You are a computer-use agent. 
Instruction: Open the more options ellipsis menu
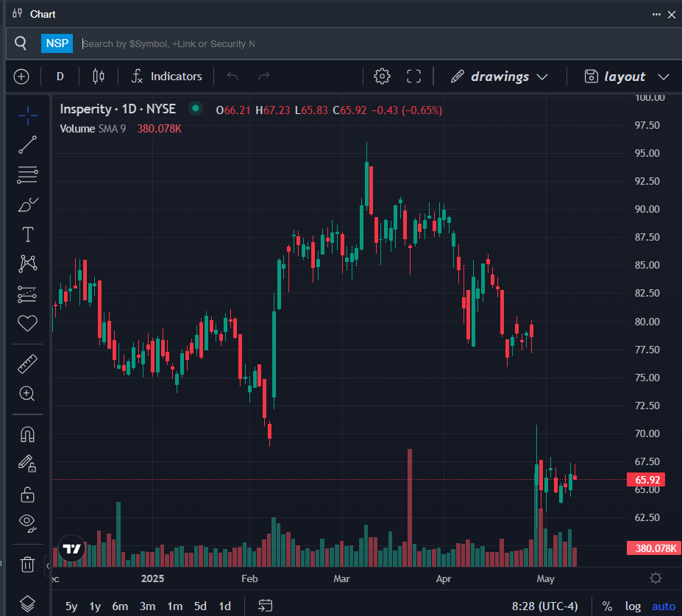click(656, 15)
